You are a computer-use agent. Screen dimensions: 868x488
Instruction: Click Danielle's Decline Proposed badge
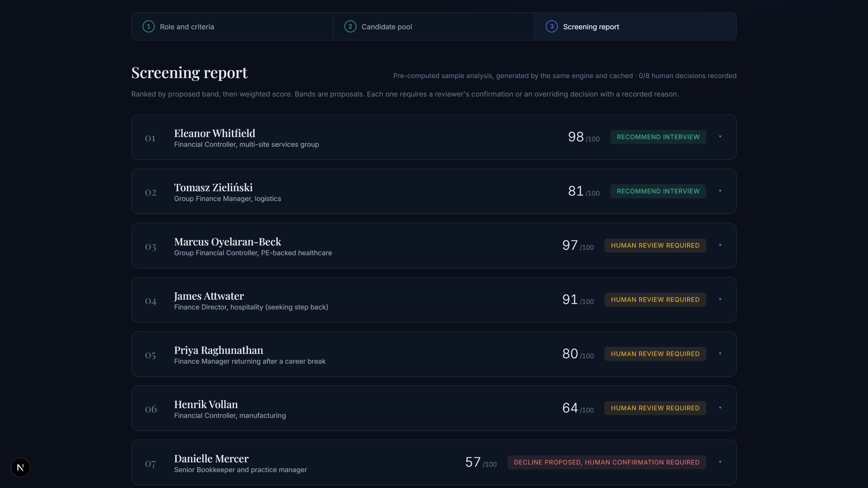tap(607, 462)
